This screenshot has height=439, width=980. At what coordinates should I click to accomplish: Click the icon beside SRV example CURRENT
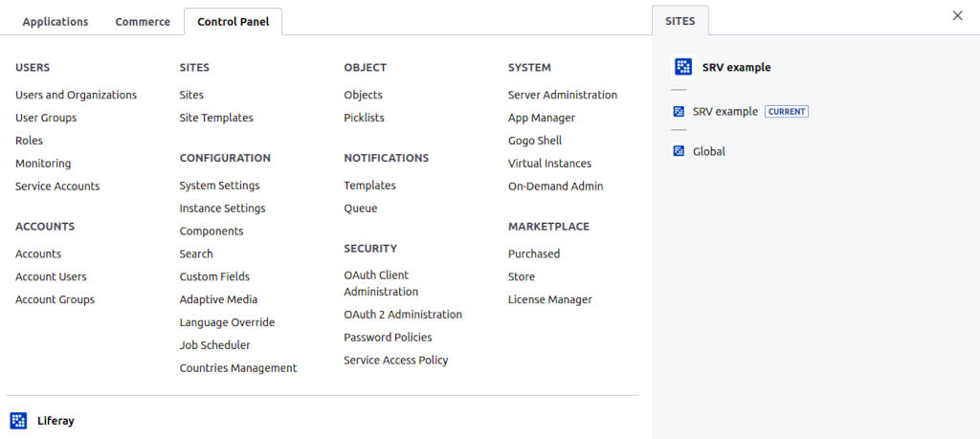tap(679, 112)
